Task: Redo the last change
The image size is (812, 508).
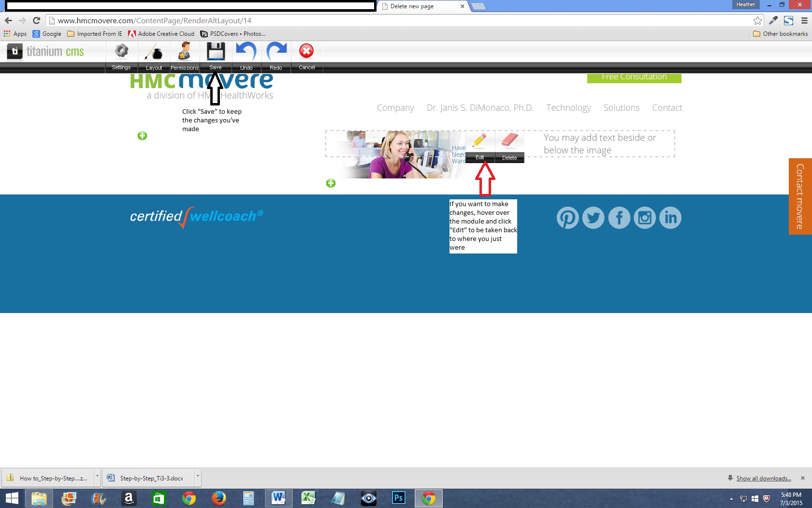Action: pos(276,52)
